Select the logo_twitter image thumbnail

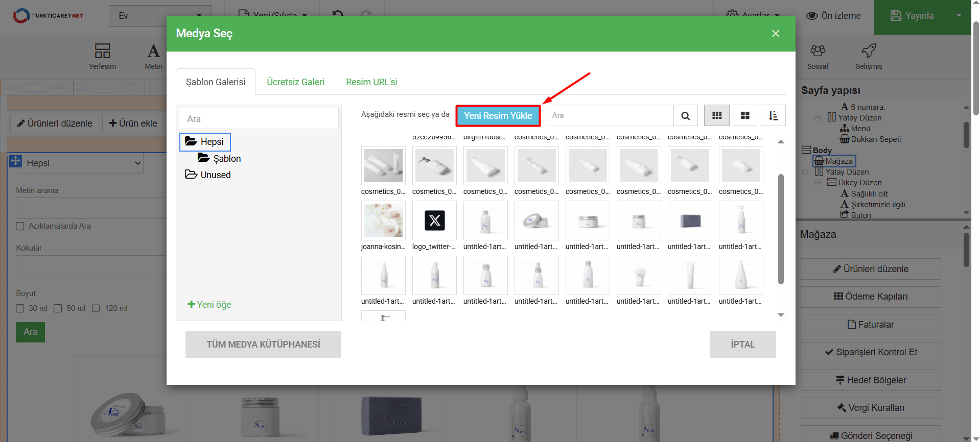pos(434,220)
